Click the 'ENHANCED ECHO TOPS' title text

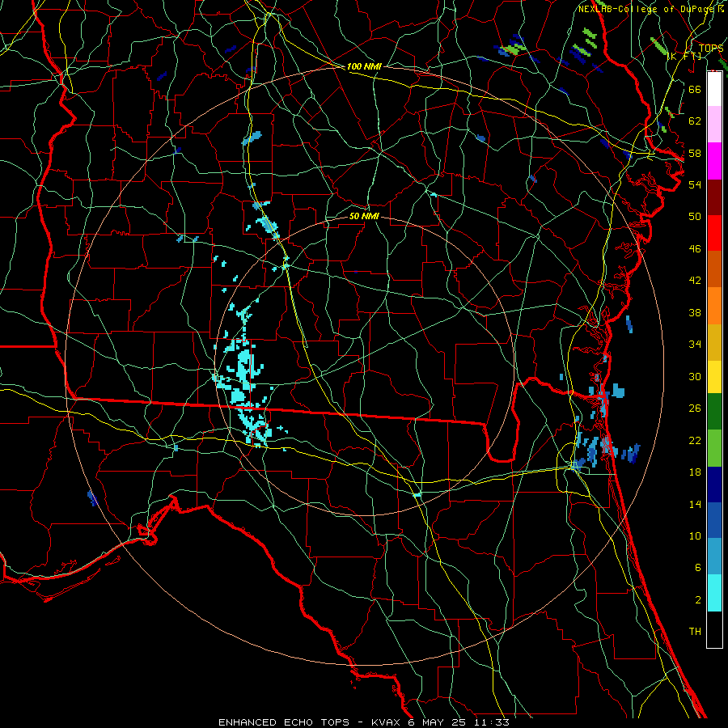pos(284,722)
